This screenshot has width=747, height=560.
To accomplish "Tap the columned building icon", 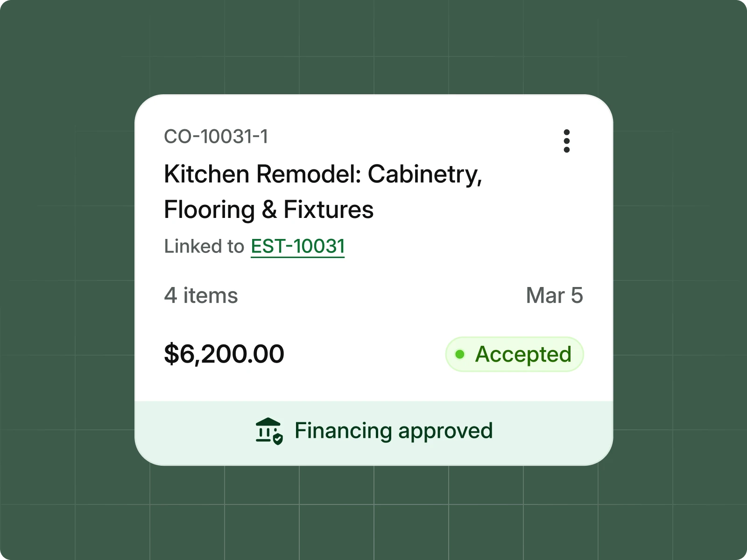I will point(266,427).
